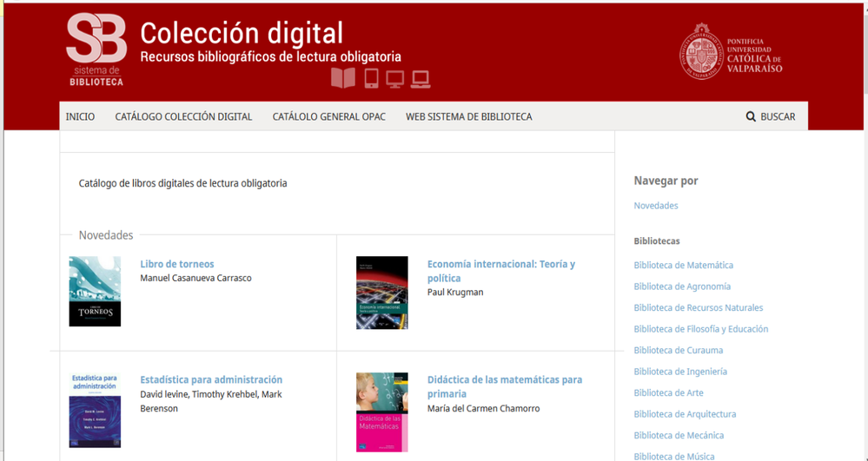Click the Didáctica de las Matemáticas cover thumbnail
This screenshot has width=868, height=461.
(382, 412)
